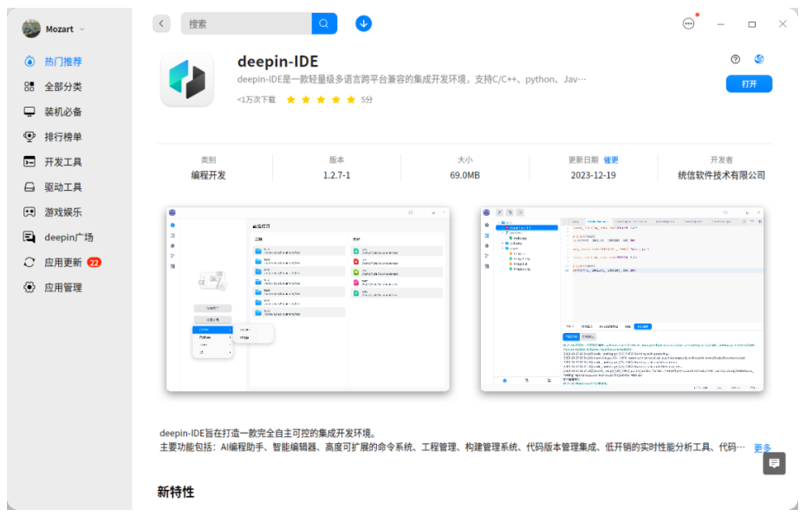
Task: Click the <1万次下载 download count
Action: point(257,100)
